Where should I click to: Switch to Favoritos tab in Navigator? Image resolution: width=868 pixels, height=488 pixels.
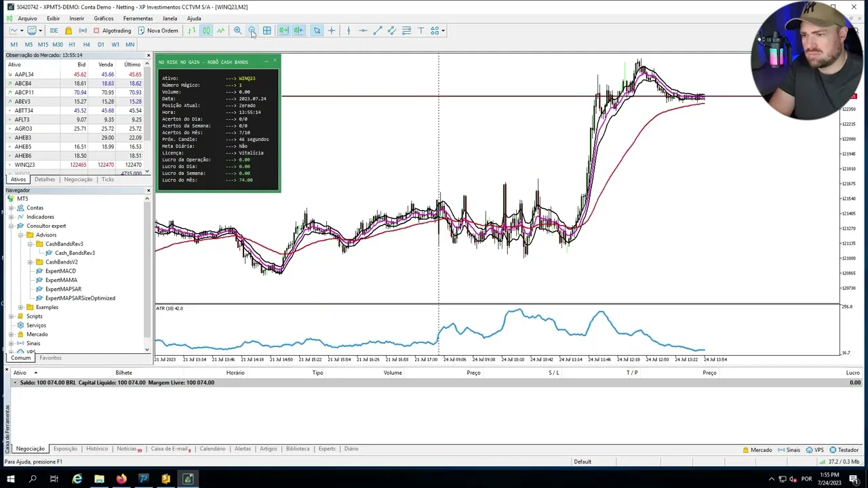pyautogui.click(x=50, y=358)
